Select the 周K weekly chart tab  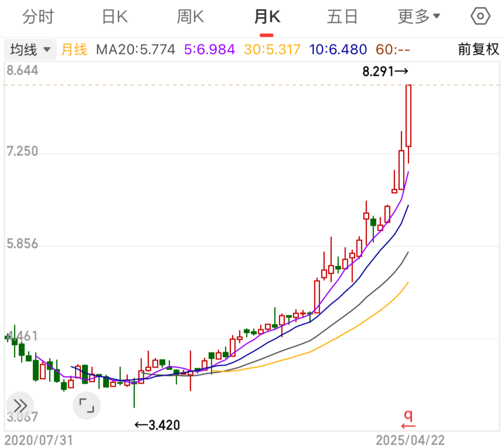190,16
